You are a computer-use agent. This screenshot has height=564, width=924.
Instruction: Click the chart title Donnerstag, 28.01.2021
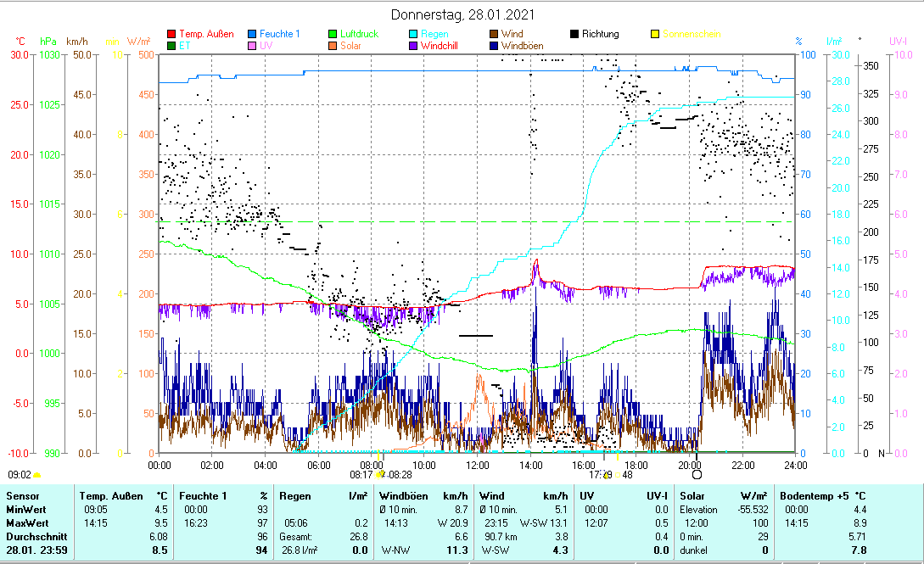(463, 15)
